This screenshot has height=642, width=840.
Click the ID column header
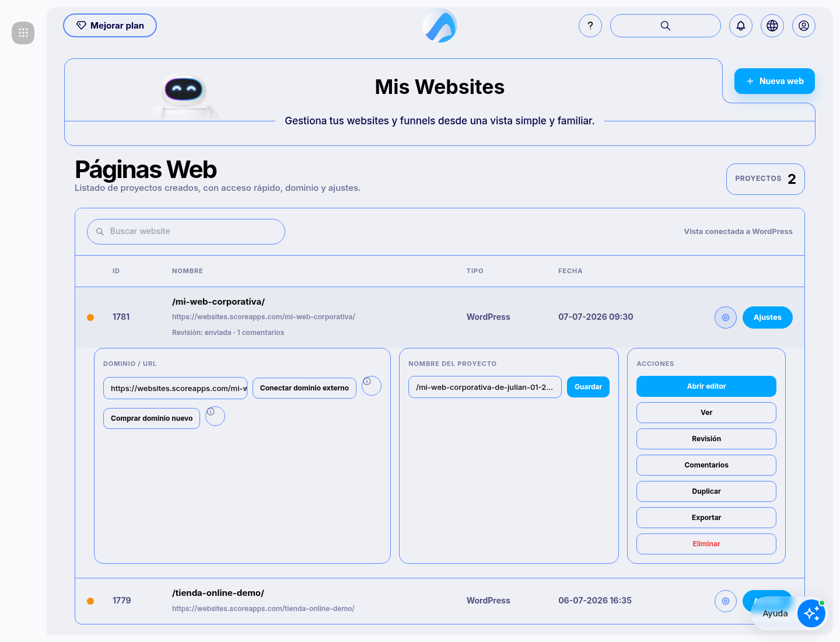click(x=116, y=271)
